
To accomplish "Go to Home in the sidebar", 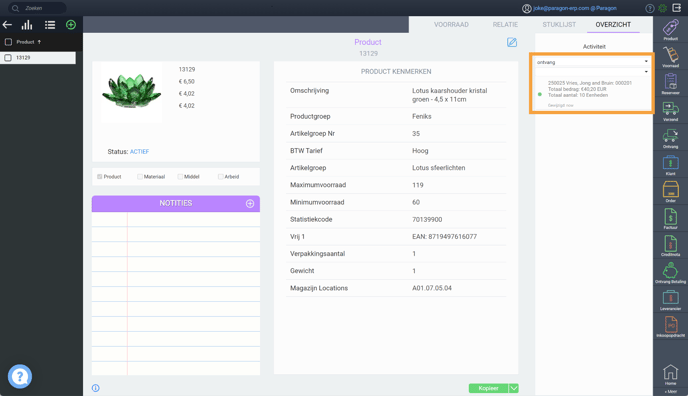I will (670, 375).
